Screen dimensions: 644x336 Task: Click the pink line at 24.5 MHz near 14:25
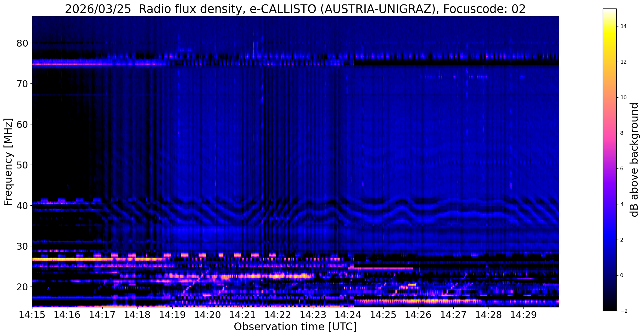tap(381, 269)
